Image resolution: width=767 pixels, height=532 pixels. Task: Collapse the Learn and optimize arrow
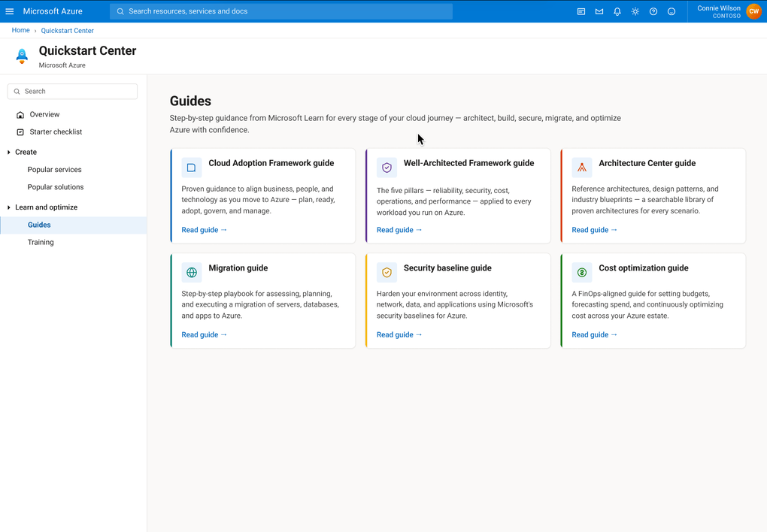9,207
